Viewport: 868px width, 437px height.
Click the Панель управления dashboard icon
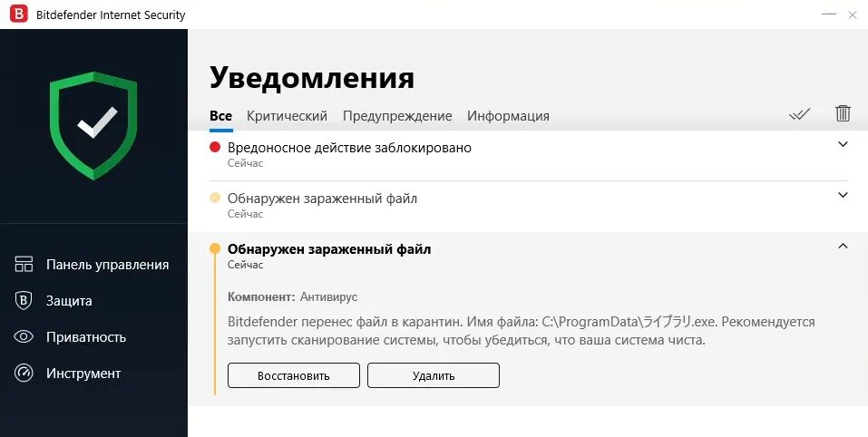pyautogui.click(x=24, y=264)
